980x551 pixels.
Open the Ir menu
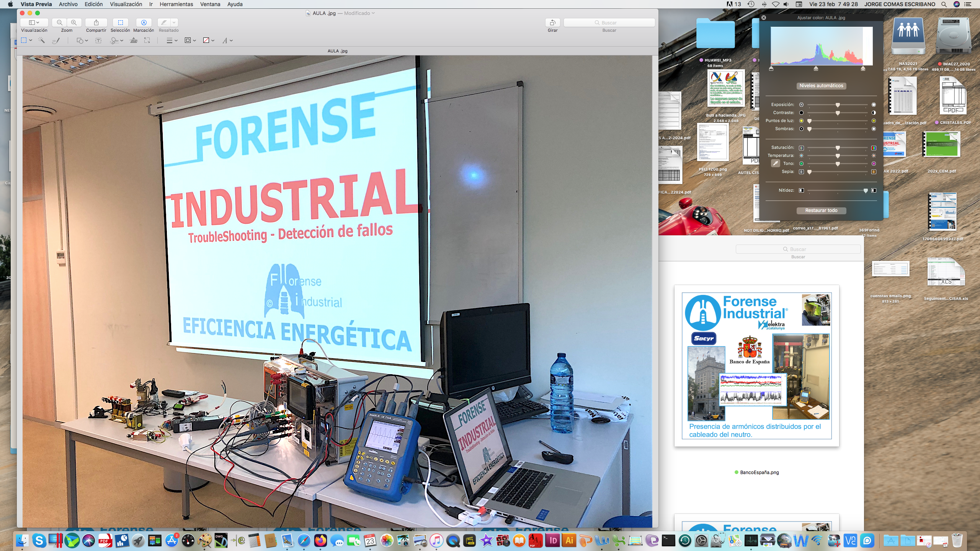[x=151, y=4]
